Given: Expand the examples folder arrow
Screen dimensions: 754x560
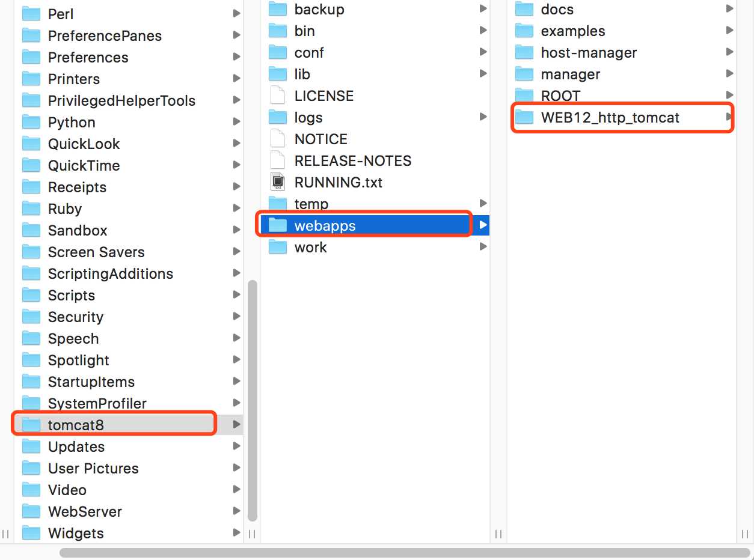Looking at the screenshot, I should (x=729, y=31).
